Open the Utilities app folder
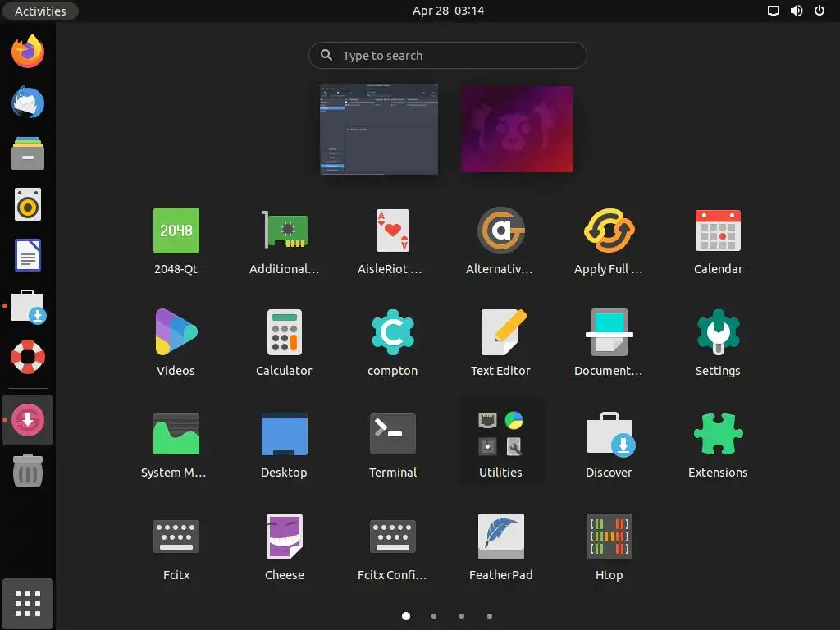 tap(501, 442)
